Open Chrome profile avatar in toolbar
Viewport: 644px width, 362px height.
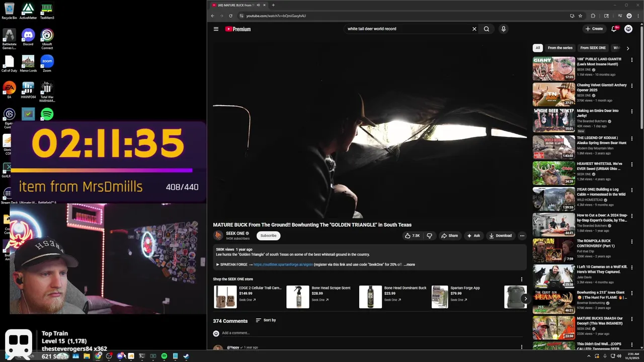pos(629,16)
